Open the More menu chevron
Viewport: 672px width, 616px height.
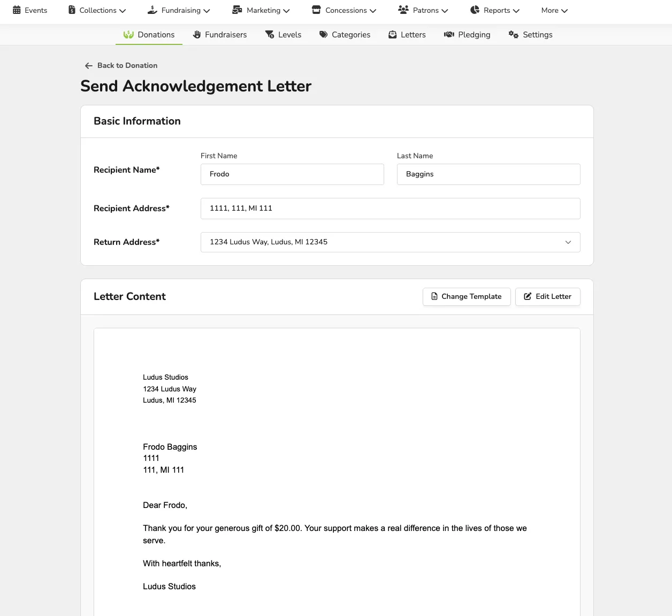click(564, 11)
